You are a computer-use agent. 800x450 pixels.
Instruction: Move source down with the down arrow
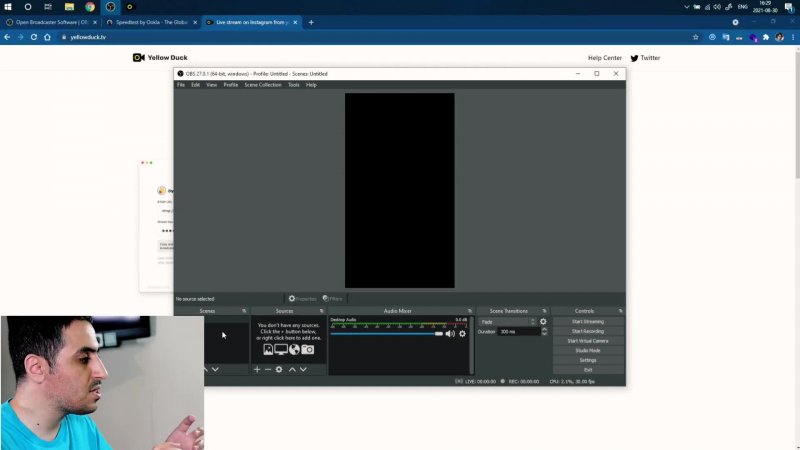pyautogui.click(x=303, y=370)
